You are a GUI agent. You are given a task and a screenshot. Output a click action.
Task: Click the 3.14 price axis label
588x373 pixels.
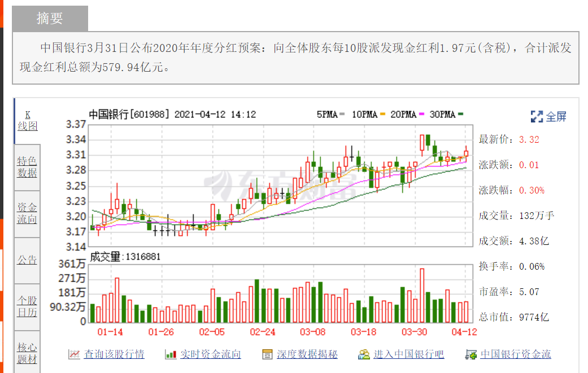coord(76,247)
